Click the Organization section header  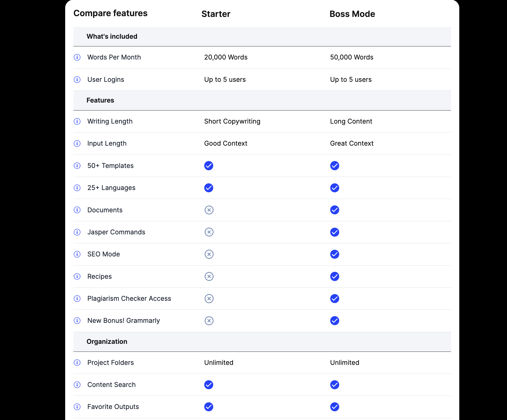tap(107, 342)
